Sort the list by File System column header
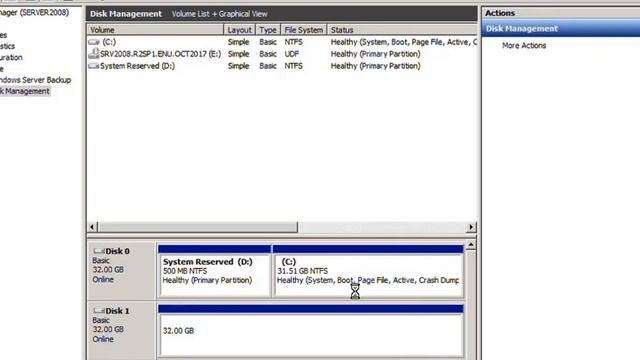Screen dimensions: 640x360 (304, 30)
